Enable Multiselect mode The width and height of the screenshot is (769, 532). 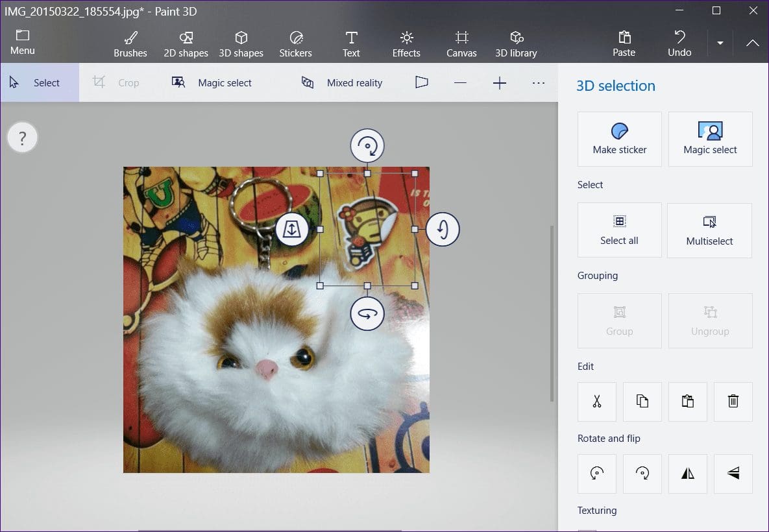[x=710, y=230]
